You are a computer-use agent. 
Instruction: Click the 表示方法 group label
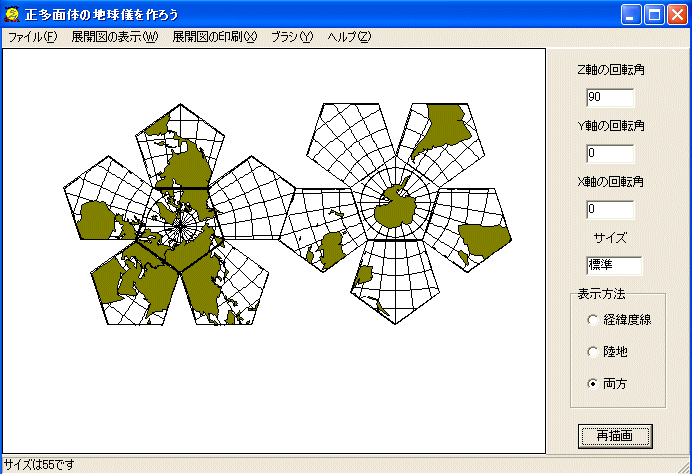601,294
